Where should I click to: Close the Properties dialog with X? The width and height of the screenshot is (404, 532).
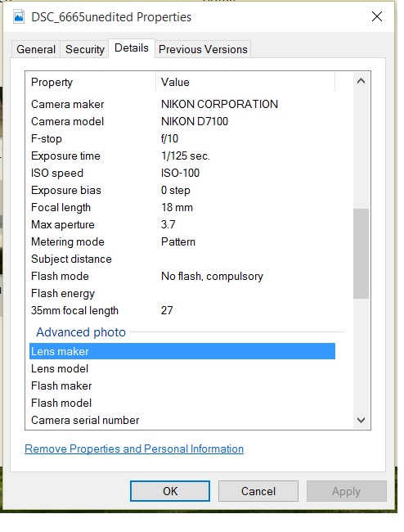tap(377, 16)
